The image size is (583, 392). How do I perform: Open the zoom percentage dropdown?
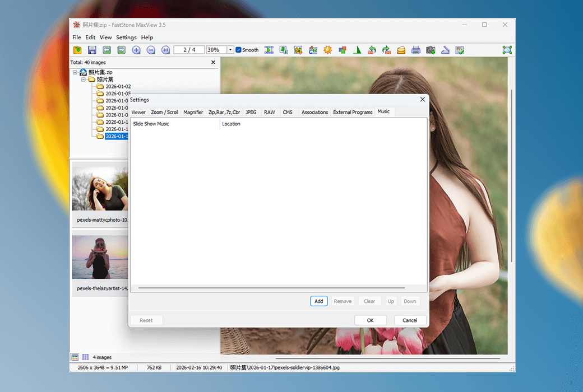(x=230, y=50)
